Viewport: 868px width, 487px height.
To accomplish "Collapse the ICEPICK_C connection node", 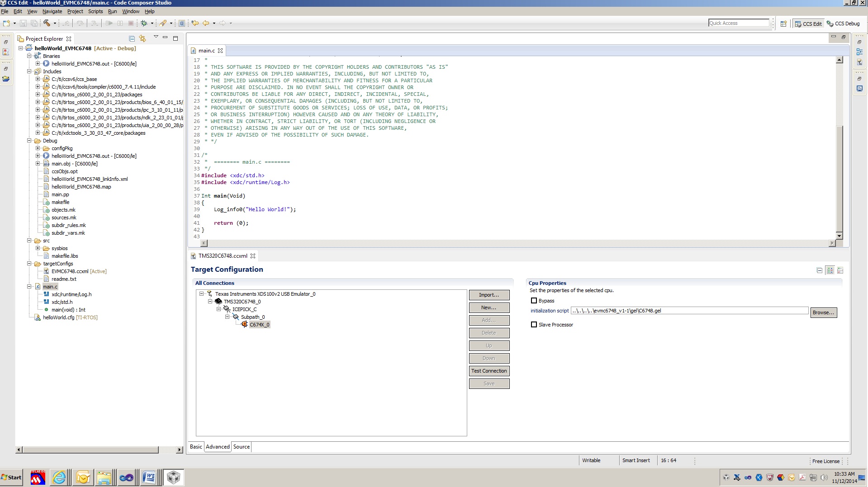I will [x=219, y=309].
